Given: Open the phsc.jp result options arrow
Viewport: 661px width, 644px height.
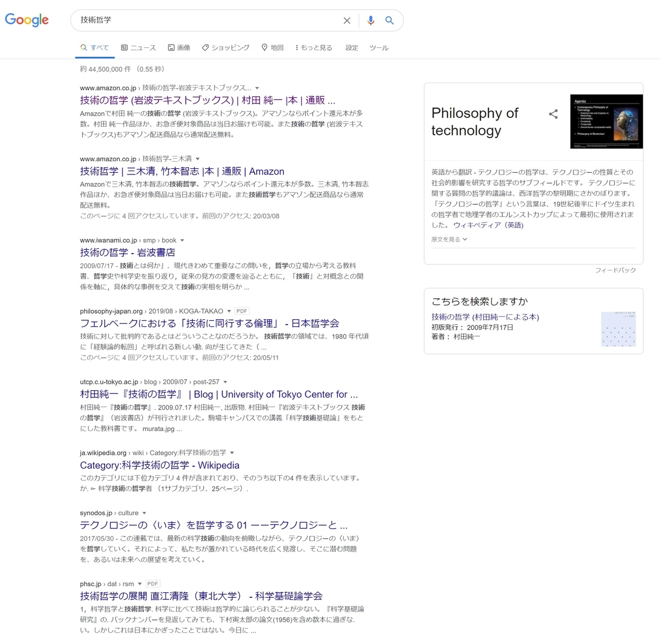Looking at the screenshot, I should 140,584.
